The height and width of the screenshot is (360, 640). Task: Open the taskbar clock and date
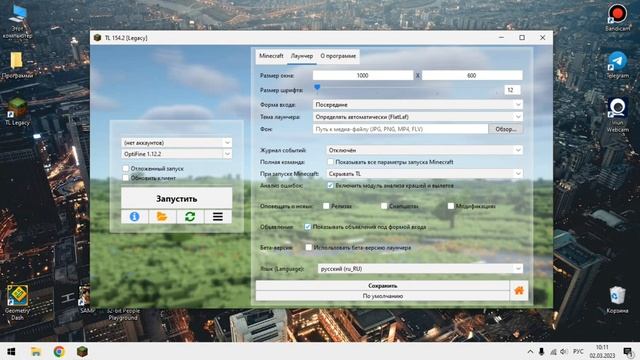point(602,351)
